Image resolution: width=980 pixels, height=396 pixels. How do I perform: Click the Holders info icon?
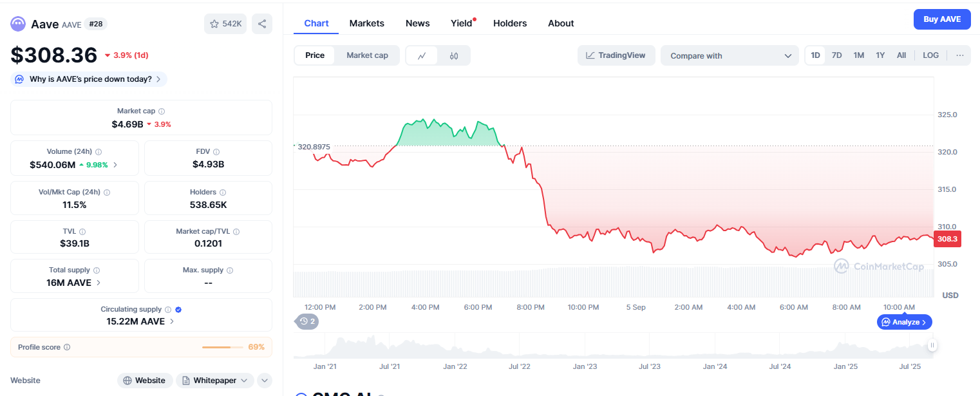[x=223, y=193]
